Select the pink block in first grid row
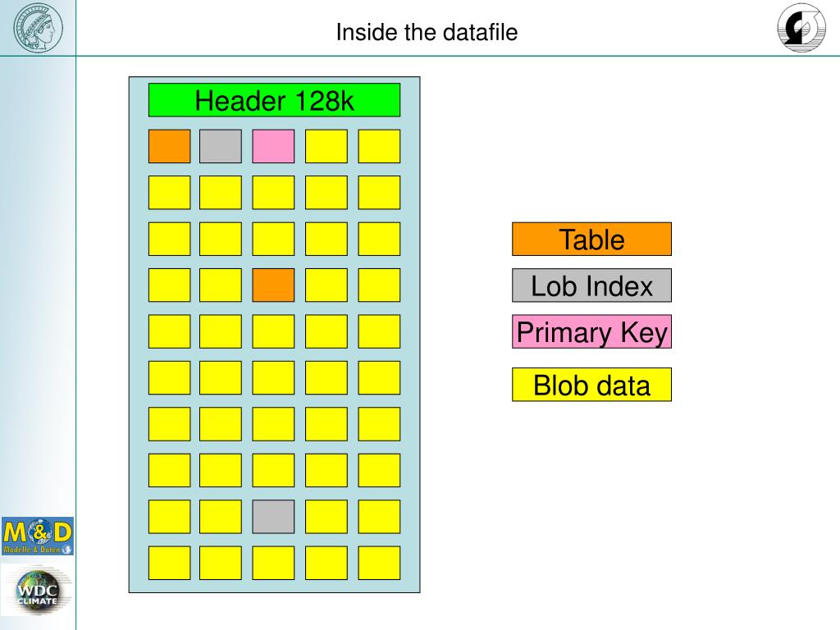This screenshot has width=840, height=630. point(273,146)
